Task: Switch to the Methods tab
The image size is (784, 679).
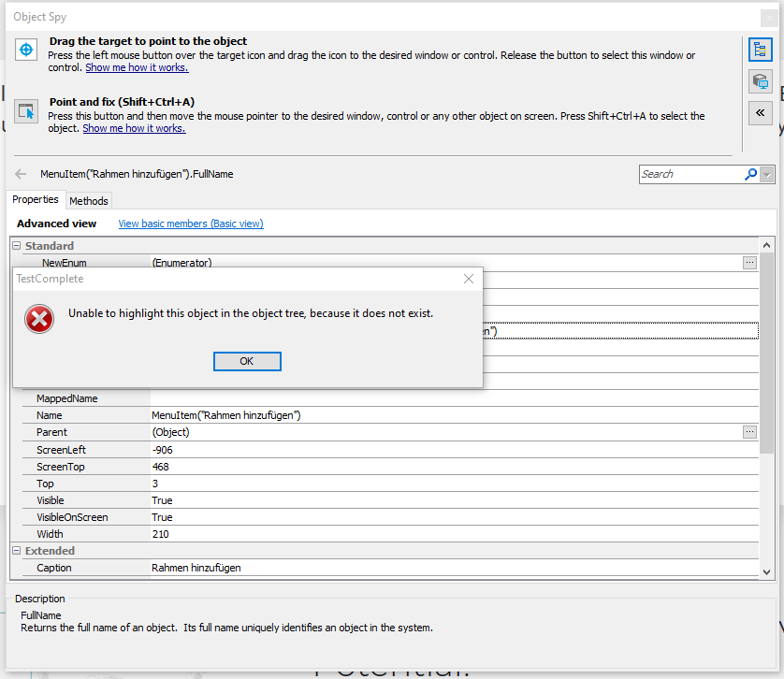Action: 89,200
